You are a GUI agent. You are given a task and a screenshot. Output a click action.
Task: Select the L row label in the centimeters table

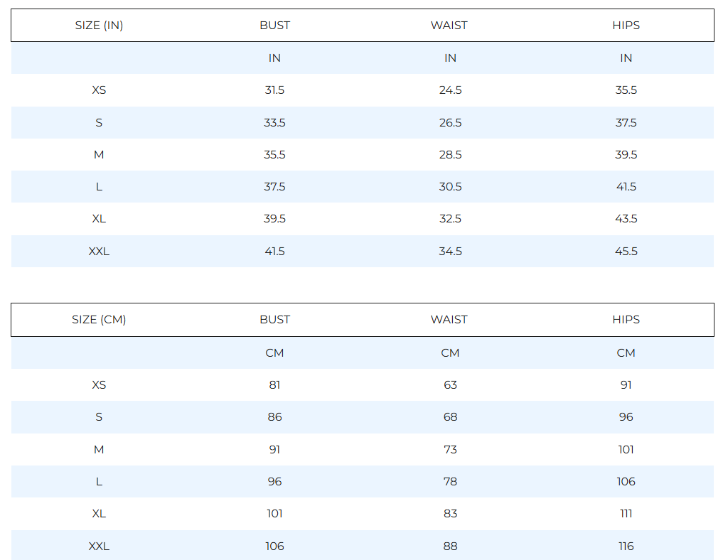pos(99,482)
